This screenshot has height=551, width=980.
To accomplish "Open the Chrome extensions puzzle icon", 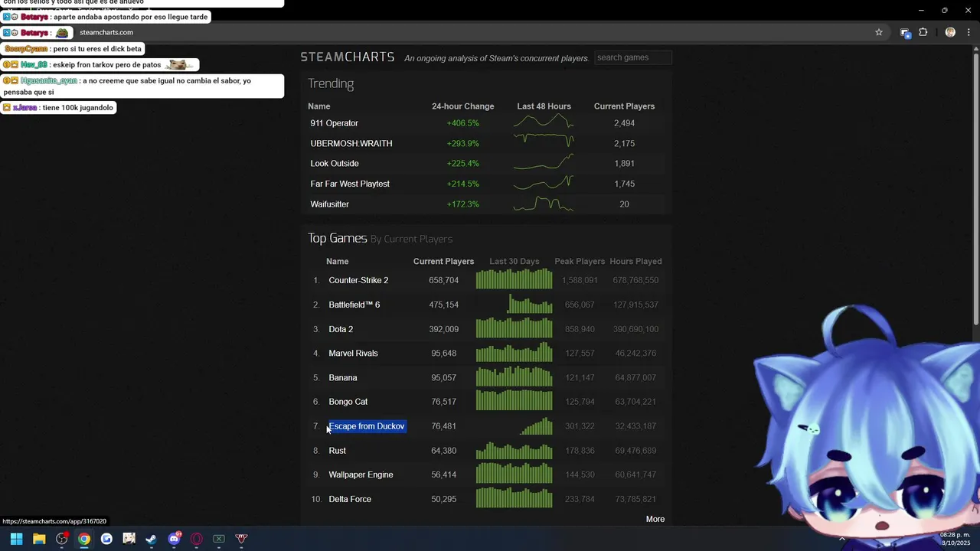I will 923,32.
